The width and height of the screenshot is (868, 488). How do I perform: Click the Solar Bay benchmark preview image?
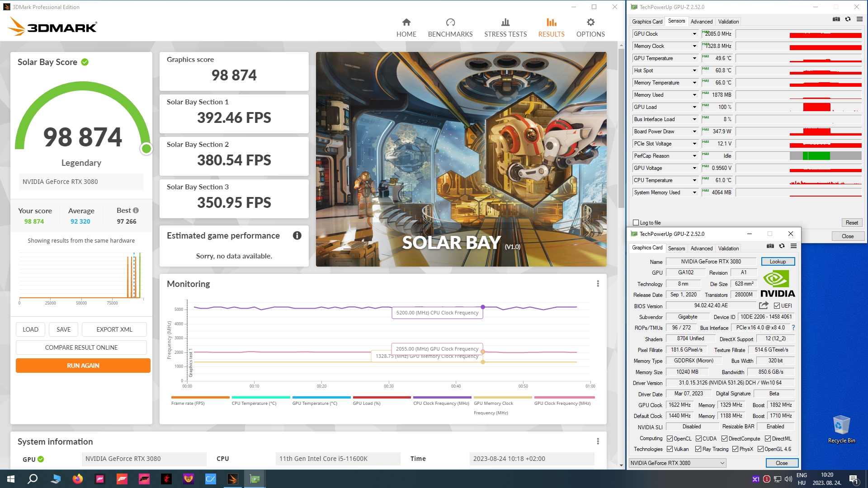[x=461, y=159]
